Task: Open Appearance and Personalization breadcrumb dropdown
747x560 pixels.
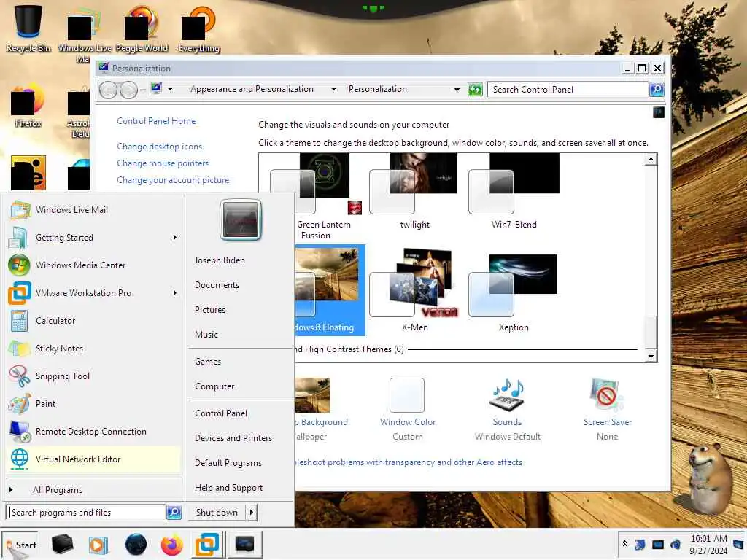Action: coord(333,89)
